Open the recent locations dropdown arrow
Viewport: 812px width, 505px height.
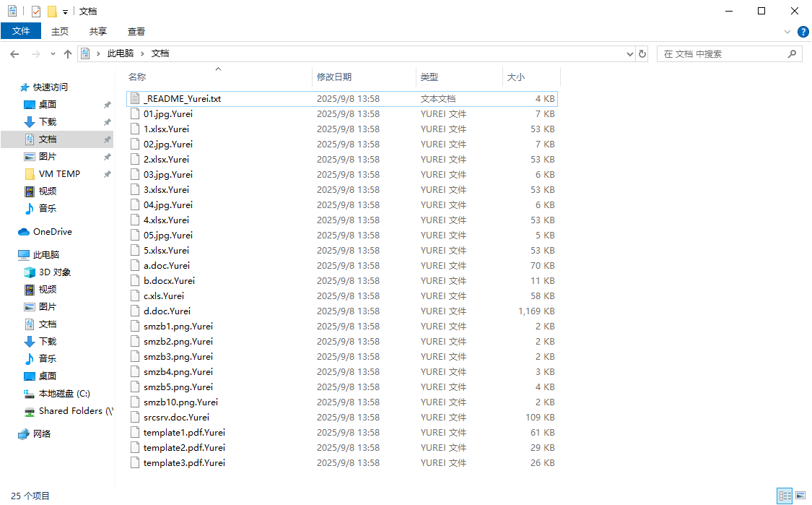53,54
